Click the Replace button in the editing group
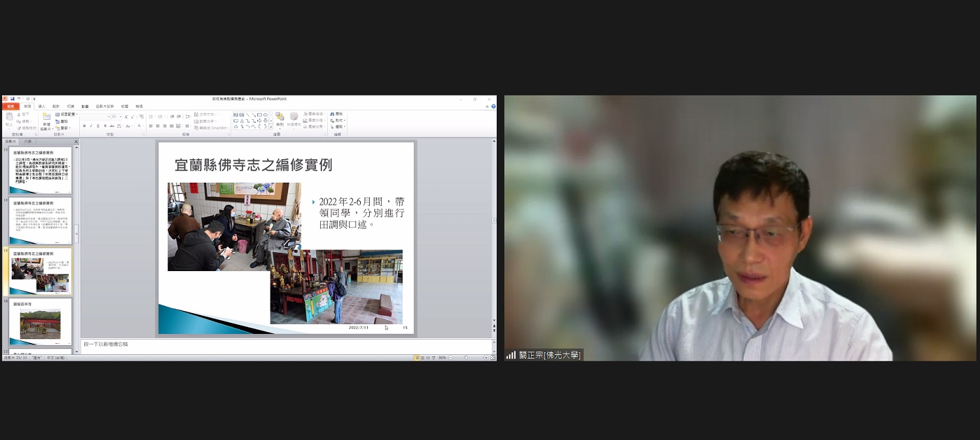 click(x=338, y=120)
